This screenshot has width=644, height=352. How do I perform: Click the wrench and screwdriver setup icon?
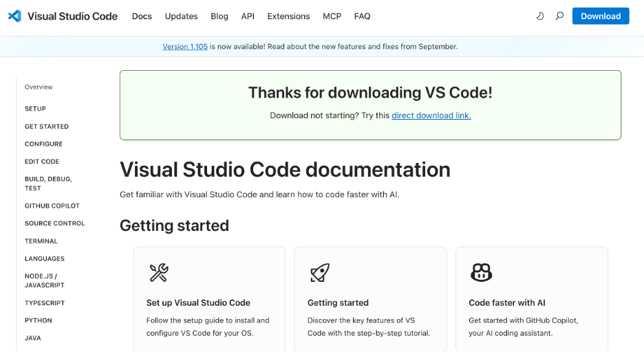coord(158,272)
